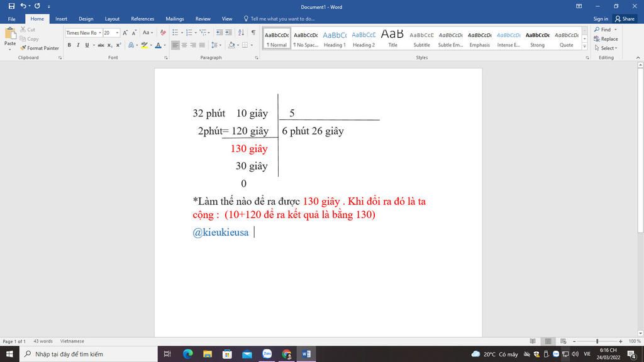The image size is (644, 362).
Task: Open the References ribbon tab
Action: click(x=142, y=19)
